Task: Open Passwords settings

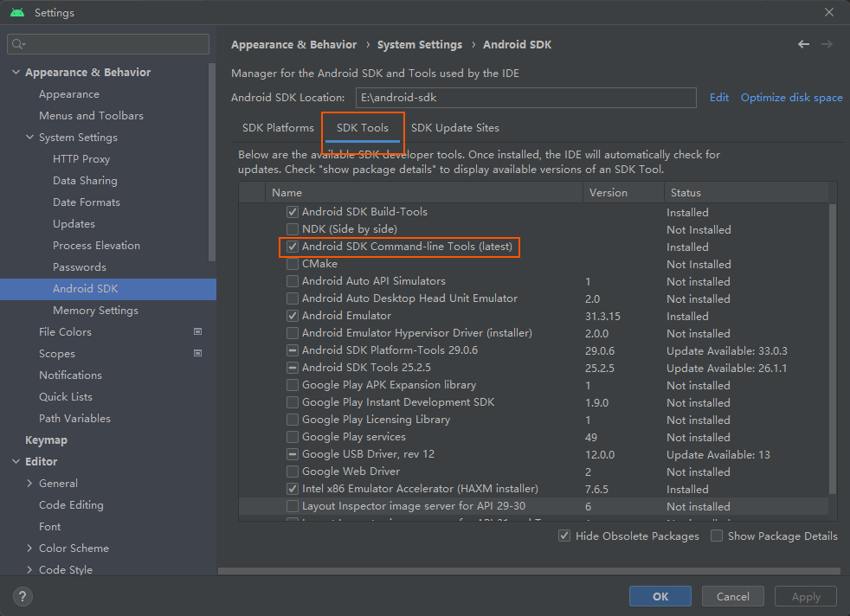Action: coord(79,267)
